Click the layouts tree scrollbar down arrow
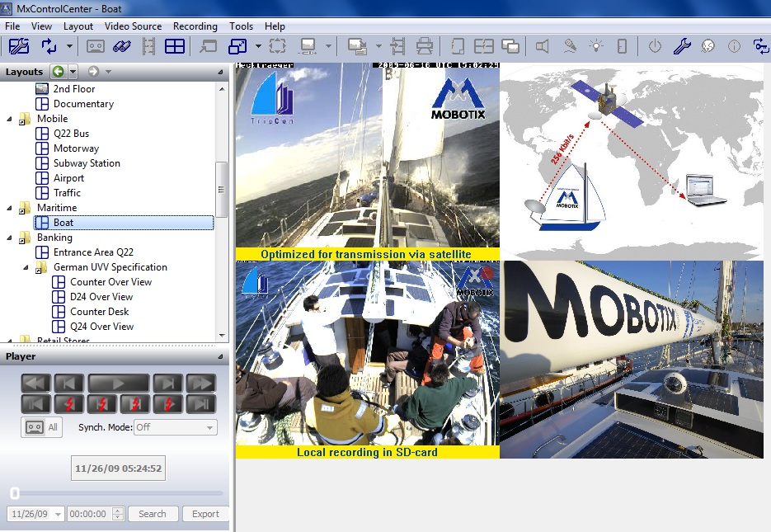Screen dimensions: 771x532 click(x=222, y=336)
